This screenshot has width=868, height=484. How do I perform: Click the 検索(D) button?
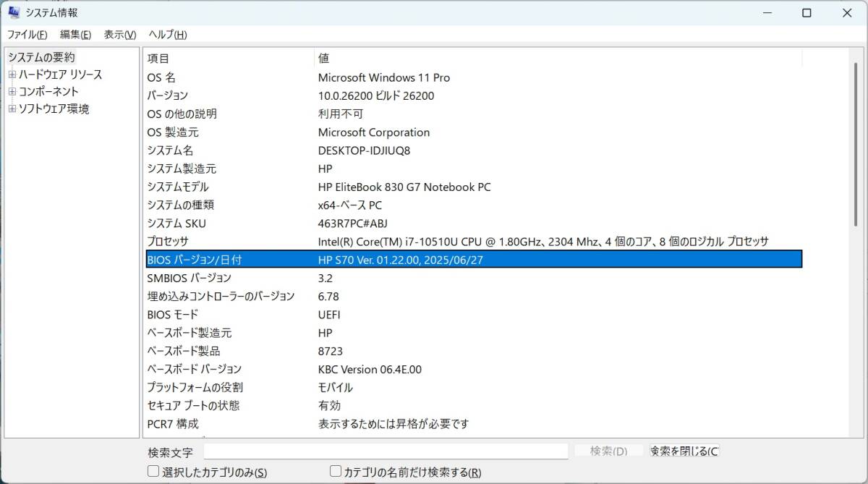click(608, 451)
